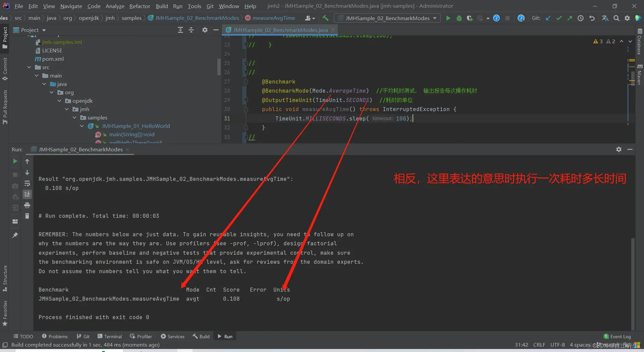
Task: Open Project panel options gear
Action: 205,30
